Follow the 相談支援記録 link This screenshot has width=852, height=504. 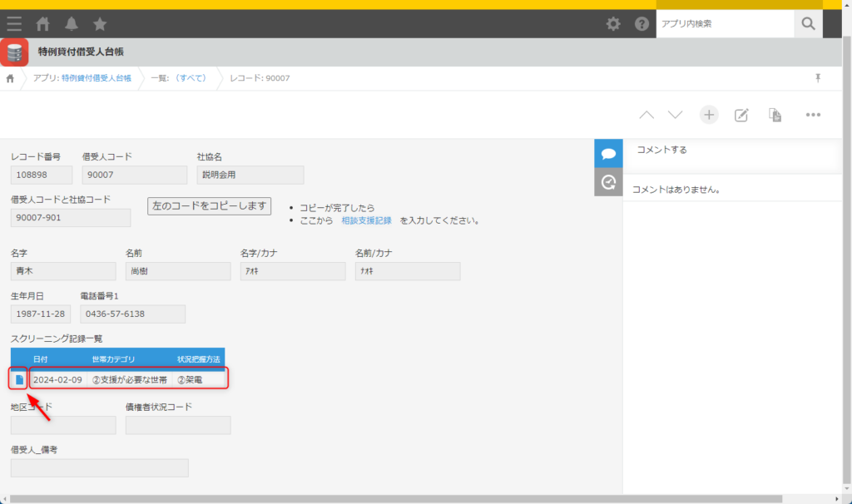pyautogui.click(x=366, y=220)
